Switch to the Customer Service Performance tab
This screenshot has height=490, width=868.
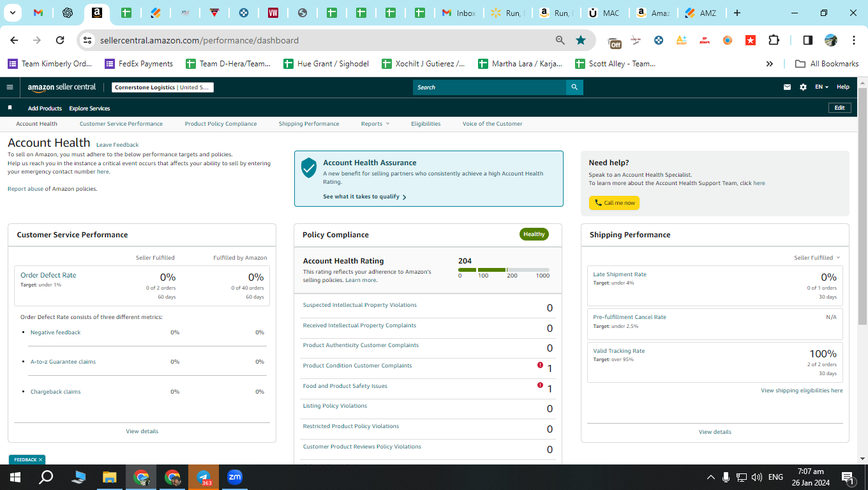pos(121,124)
